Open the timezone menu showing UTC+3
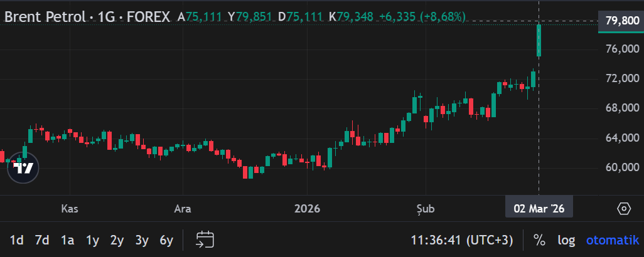Screen dimensions: 644x257 pos(462,239)
